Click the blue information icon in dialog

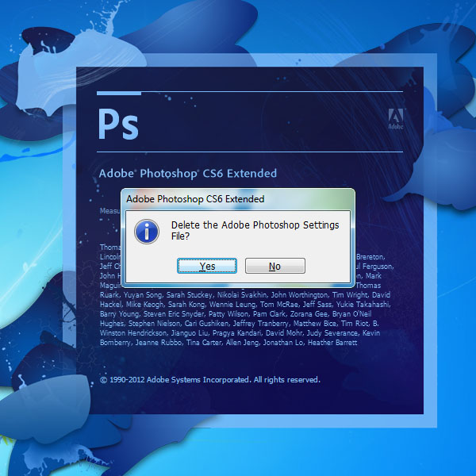pyautogui.click(x=147, y=232)
